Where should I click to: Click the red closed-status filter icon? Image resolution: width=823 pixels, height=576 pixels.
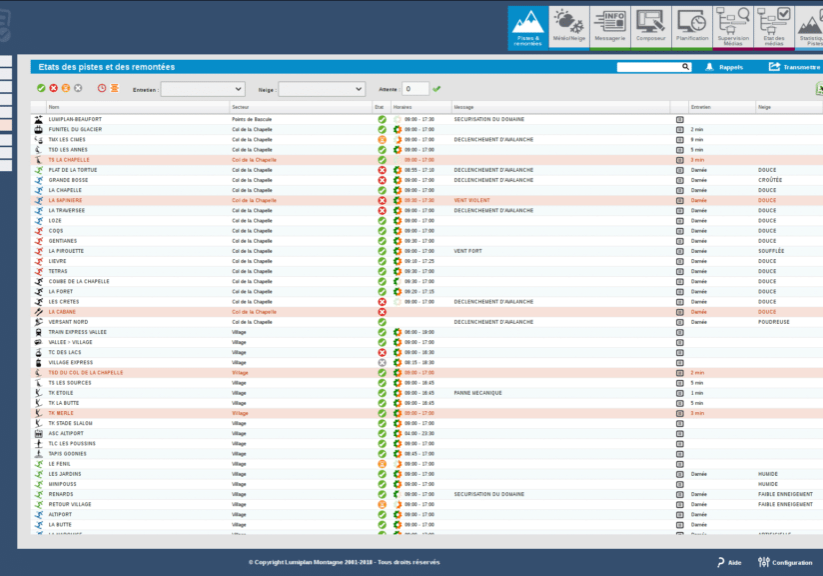click(54, 88)
